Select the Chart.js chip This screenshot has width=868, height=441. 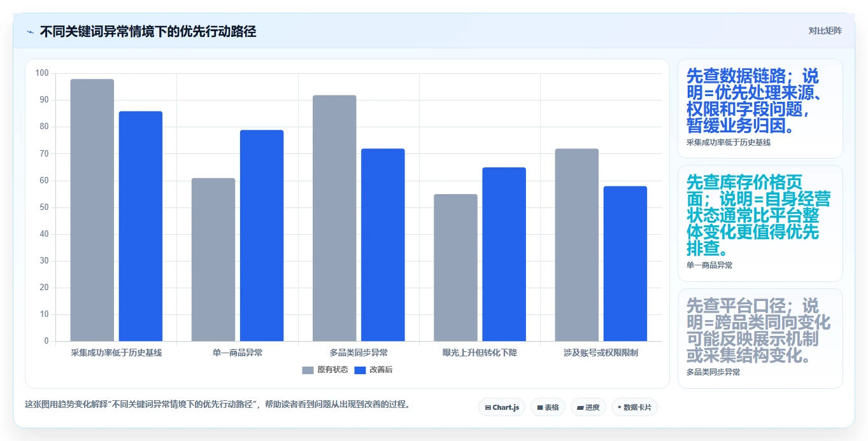click(x=502, y=407)
